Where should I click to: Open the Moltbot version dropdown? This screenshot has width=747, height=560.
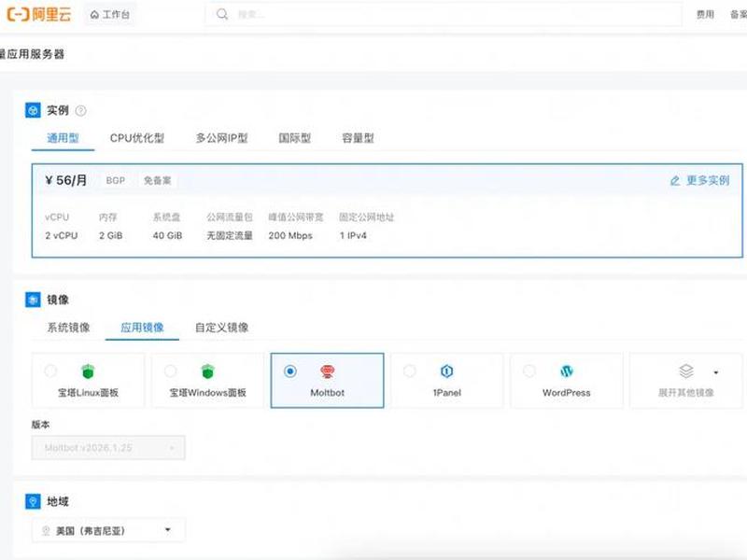click(x=108, y=448)
